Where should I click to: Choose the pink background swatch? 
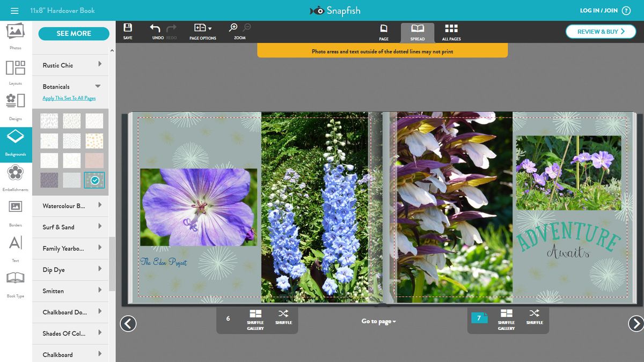[x=94, y=160]
